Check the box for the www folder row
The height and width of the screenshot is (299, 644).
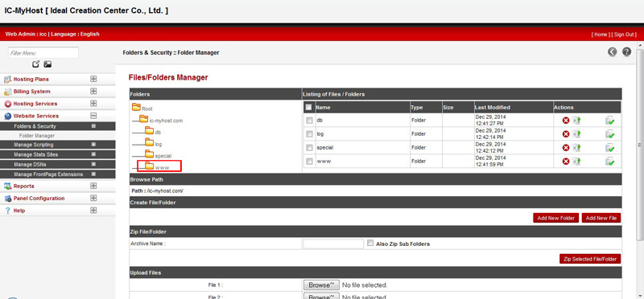309,162
